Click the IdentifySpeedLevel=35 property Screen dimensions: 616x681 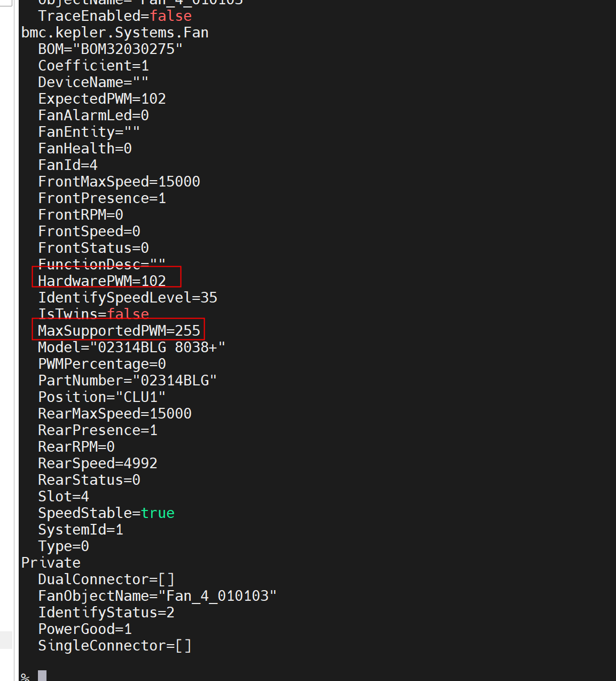128,297
